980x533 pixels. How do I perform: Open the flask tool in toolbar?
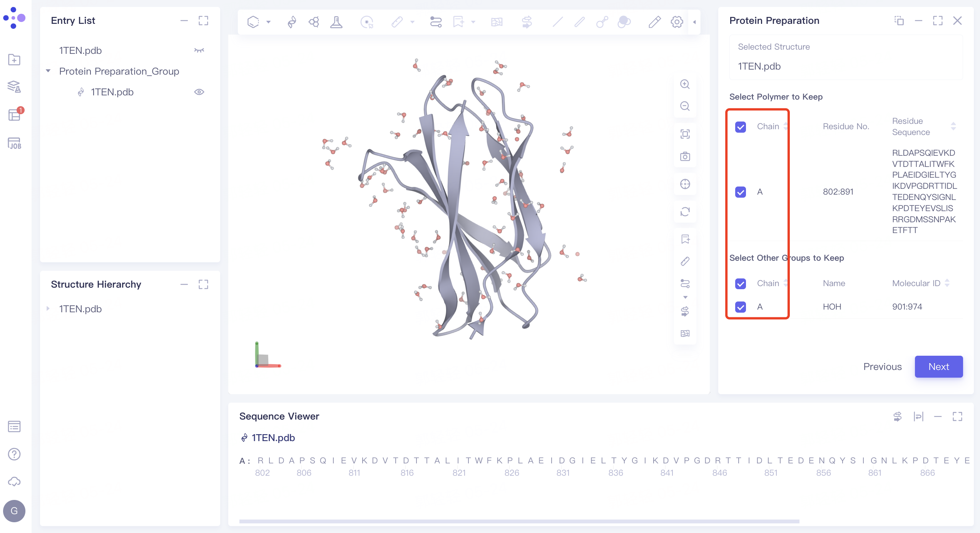pos(336,22)
